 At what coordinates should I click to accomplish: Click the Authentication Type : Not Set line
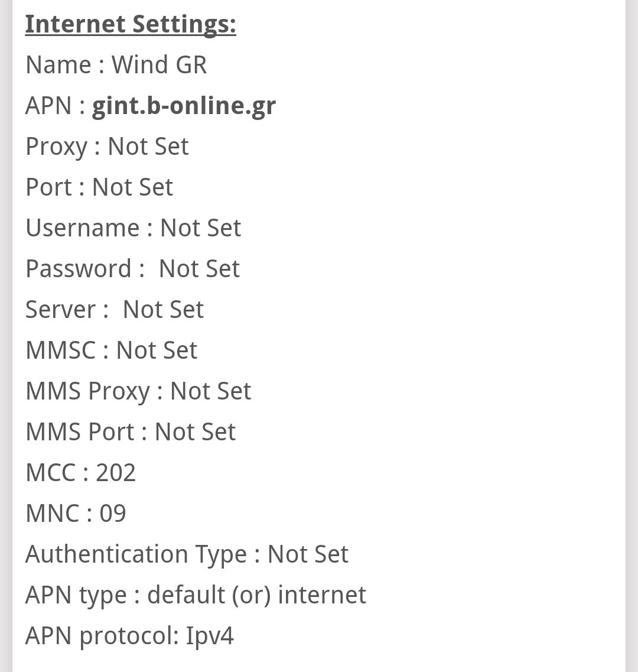pos(187,554)
